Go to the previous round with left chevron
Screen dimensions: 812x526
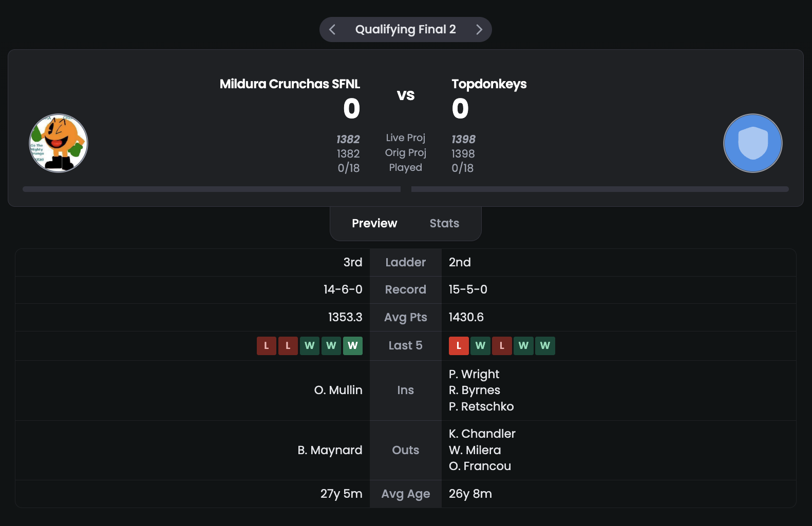(332, 30)
